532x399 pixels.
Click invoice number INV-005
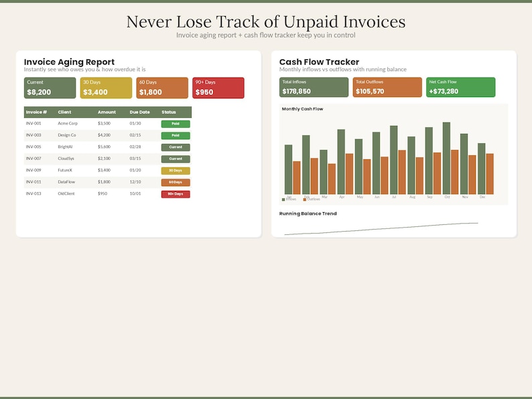click(x=34, y=147)
